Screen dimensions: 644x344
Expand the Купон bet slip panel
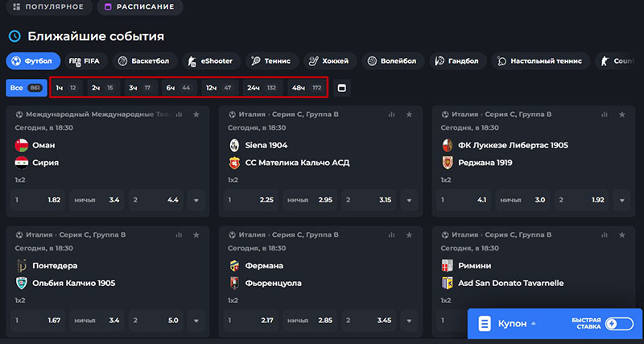tap(510, 324)
